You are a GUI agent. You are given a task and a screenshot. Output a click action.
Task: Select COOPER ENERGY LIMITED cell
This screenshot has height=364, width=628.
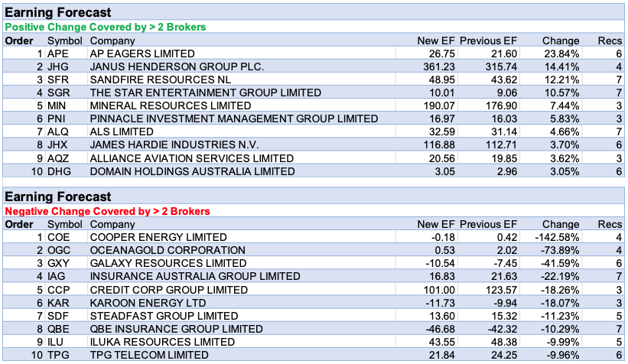tap(158, 238)
